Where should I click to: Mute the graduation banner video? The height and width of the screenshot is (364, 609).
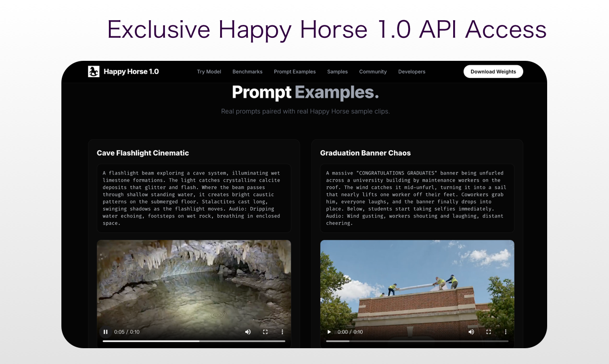tap(471, 331)
